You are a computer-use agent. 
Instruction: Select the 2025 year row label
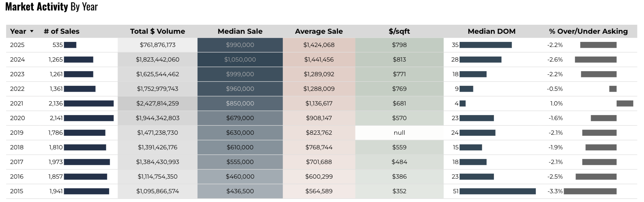tap(17, 45)
